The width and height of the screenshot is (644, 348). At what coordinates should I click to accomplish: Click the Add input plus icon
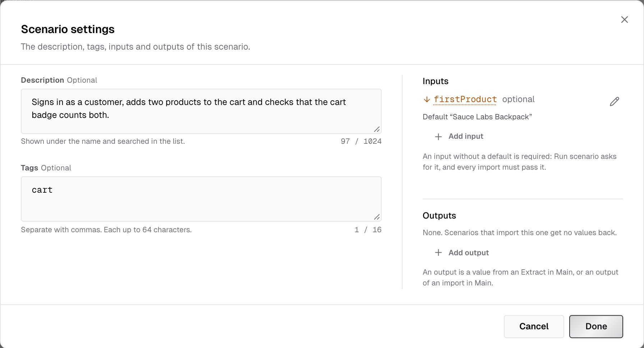coord(438,137)
